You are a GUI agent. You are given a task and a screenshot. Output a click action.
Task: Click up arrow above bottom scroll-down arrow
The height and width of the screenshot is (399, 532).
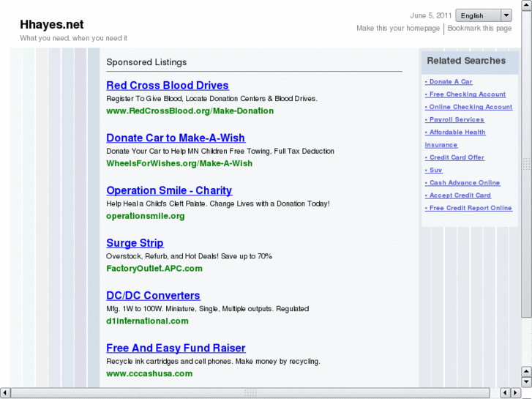(x=526, y=371)
